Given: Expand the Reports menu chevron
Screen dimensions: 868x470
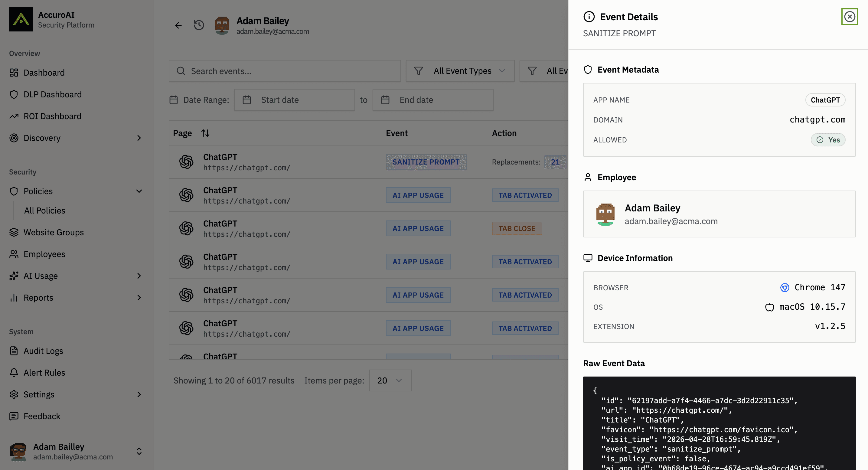Looking at the screenshot, I should (x=139, y=298).
